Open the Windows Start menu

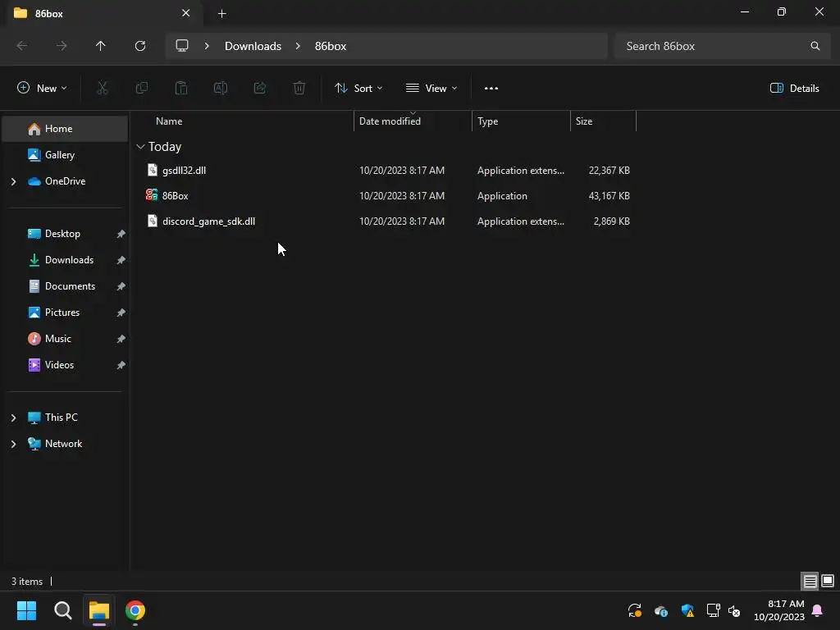click(x=27, y=610)
